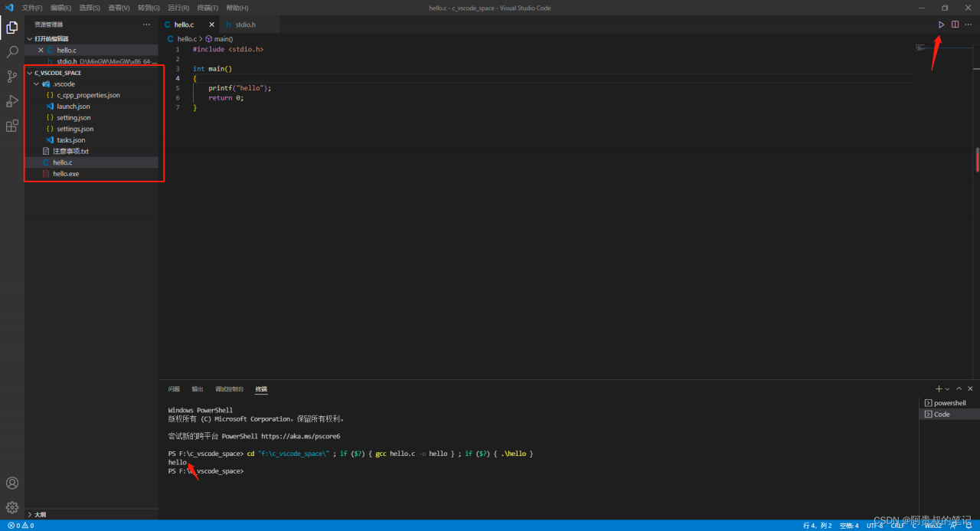Screen dimensions: 980x531
Task: Open the Manage gear icon
Action: pos(12,507)
